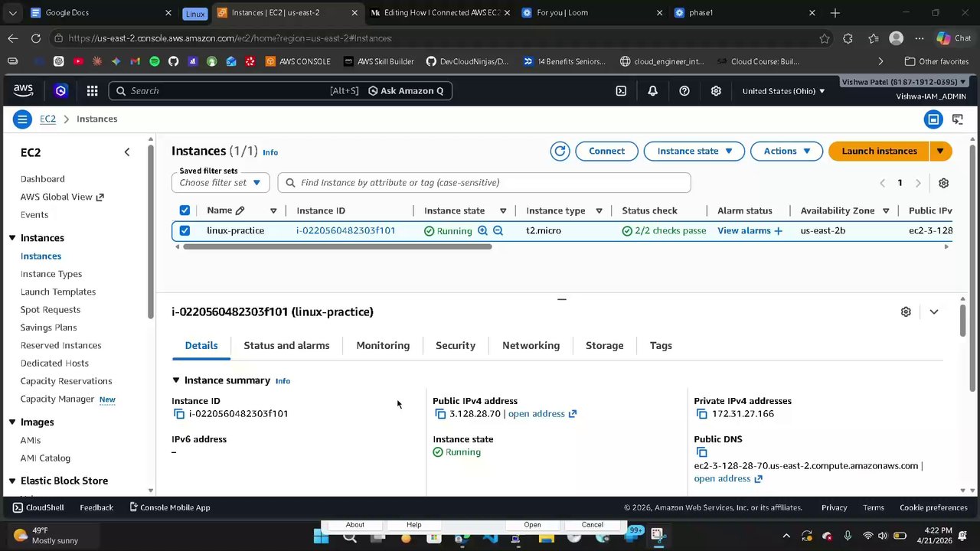980x551 pixels.
Task: Click the View alarms link
Action: pos(750,230)
